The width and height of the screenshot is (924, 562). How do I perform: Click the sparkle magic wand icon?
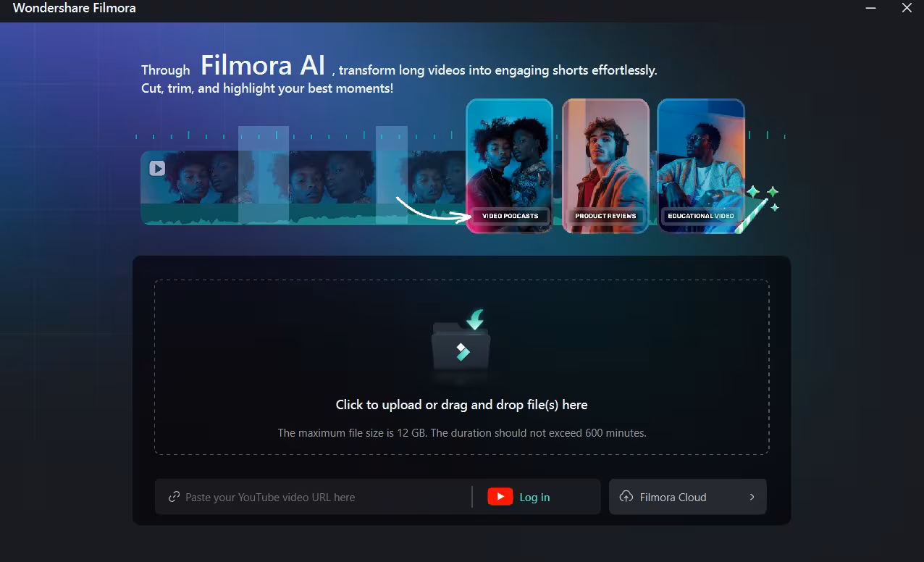coord(757,209)
